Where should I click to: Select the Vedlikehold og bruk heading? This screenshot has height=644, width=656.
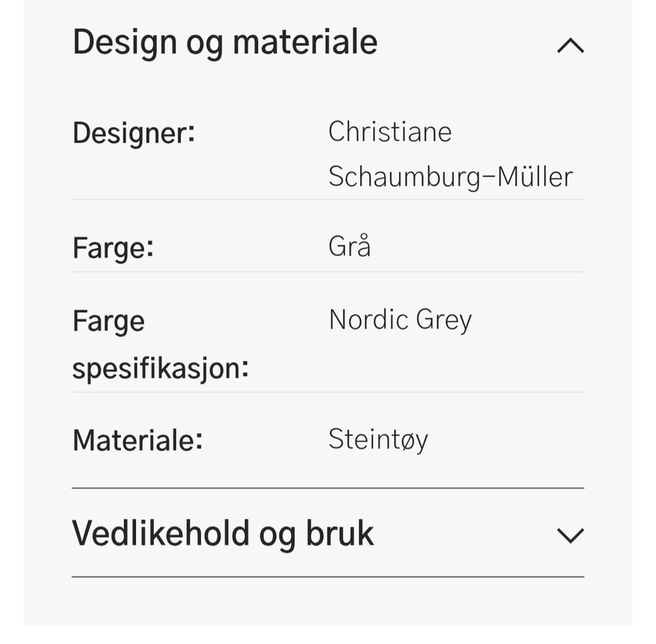[222, 533]
